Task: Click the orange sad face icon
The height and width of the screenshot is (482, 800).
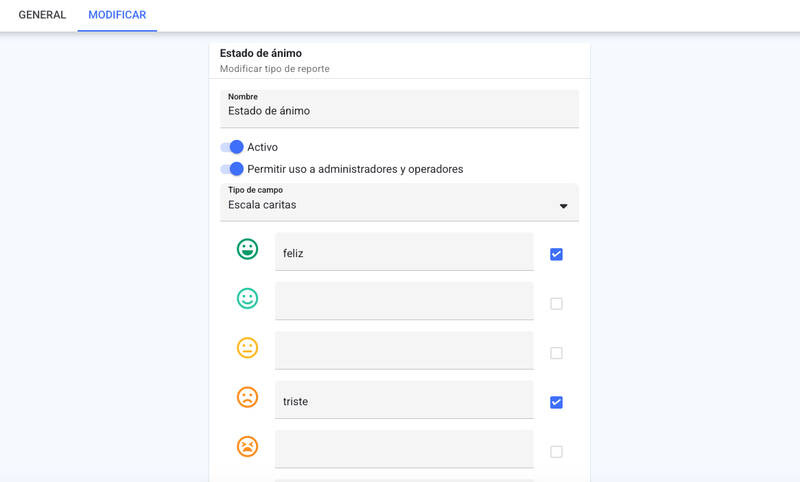Action: point(247,397)
